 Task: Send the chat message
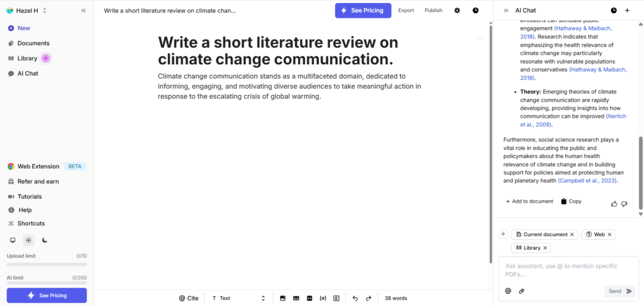[619, 291]
